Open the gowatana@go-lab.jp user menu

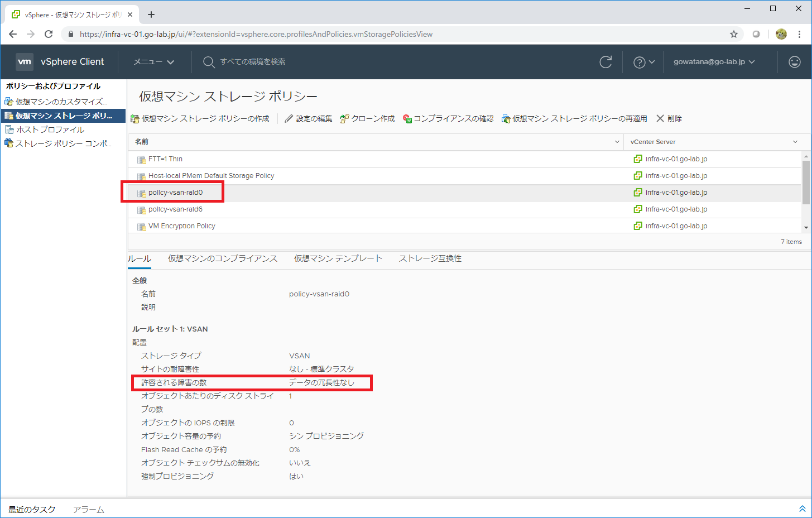coord(714,62)
